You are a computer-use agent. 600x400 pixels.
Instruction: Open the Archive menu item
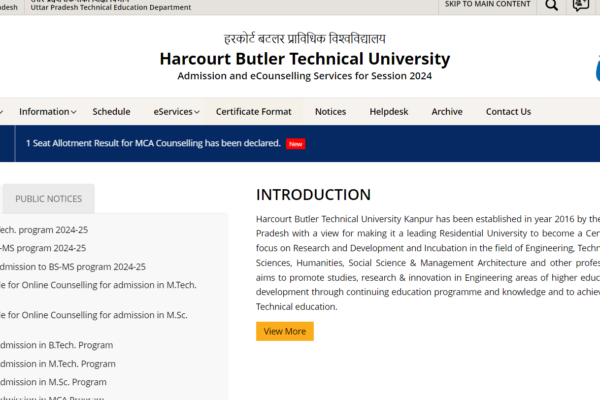[447, 112]
